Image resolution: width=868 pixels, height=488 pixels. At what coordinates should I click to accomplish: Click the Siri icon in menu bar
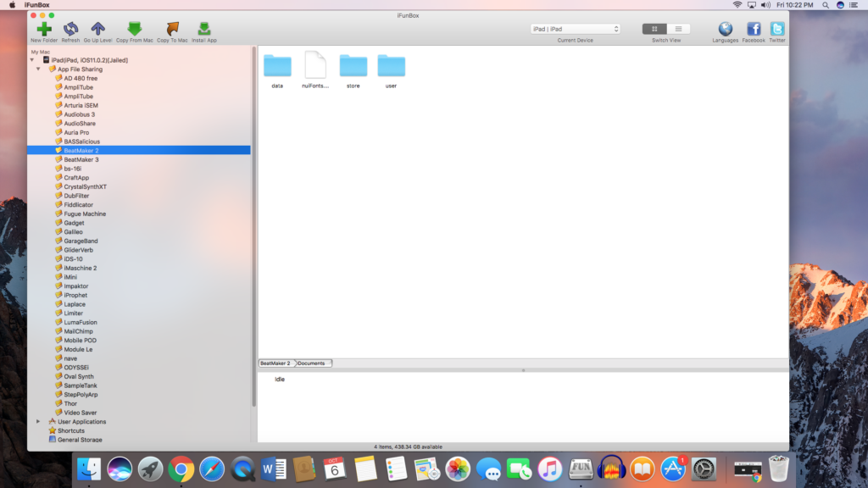(840, 5)
